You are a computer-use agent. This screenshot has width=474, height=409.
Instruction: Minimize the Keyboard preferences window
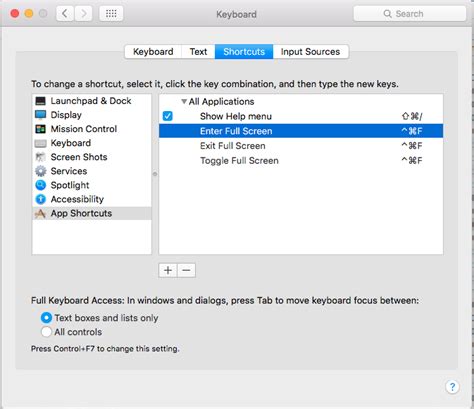tap(29, 14)
